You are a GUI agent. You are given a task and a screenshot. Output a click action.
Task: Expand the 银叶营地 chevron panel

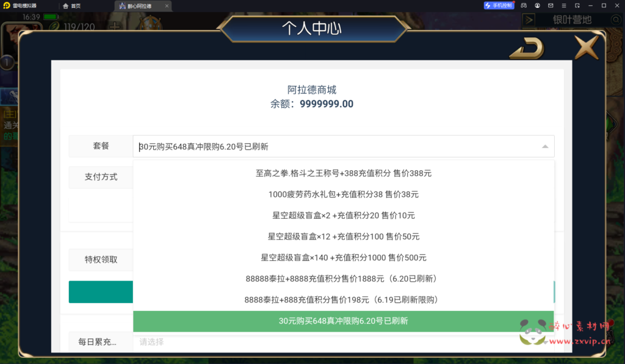point(529,19)
